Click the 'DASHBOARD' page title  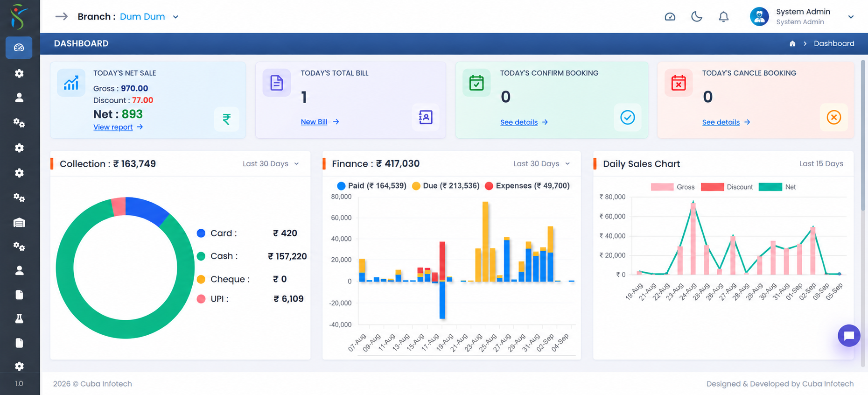[x=81, y=43]
